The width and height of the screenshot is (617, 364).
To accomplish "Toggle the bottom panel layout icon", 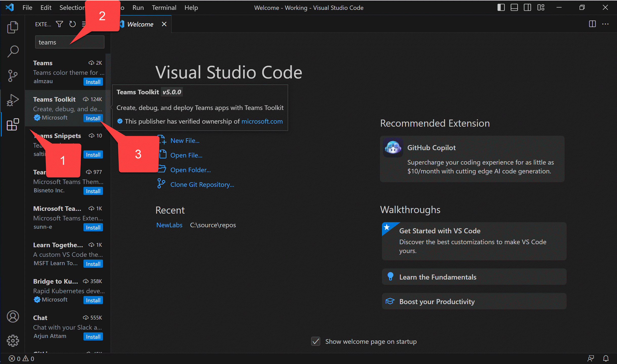I will pos(514,8).
